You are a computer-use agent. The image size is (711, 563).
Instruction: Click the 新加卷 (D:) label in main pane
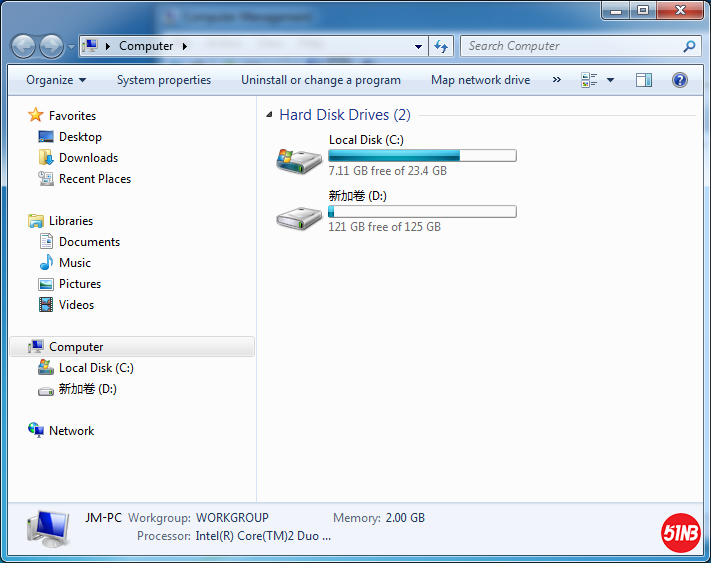point(357,196)
